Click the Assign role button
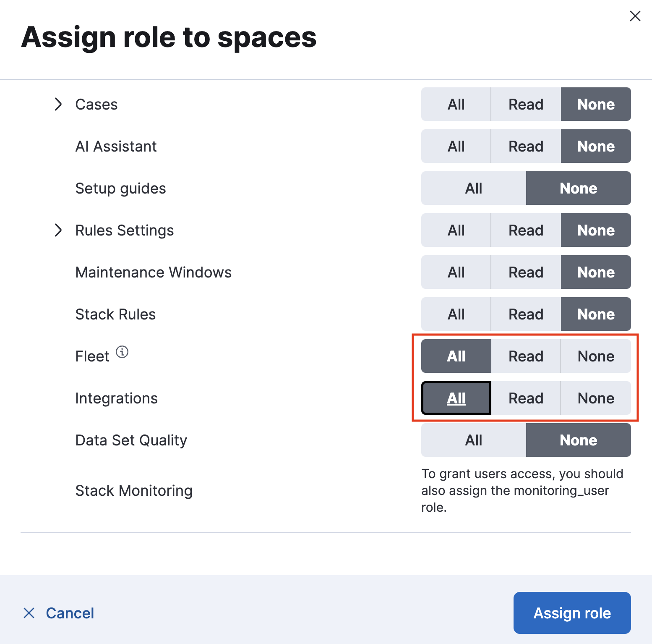 click(572, 613)
